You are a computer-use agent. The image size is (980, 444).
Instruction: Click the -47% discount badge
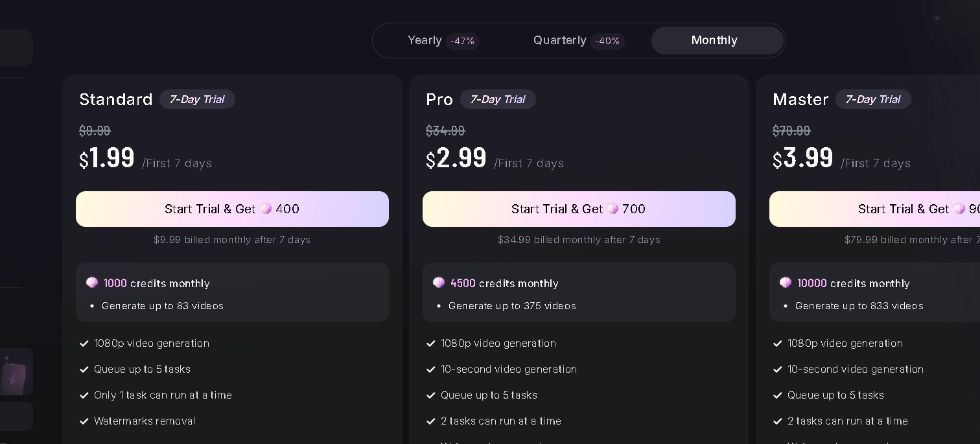[462, 41]
